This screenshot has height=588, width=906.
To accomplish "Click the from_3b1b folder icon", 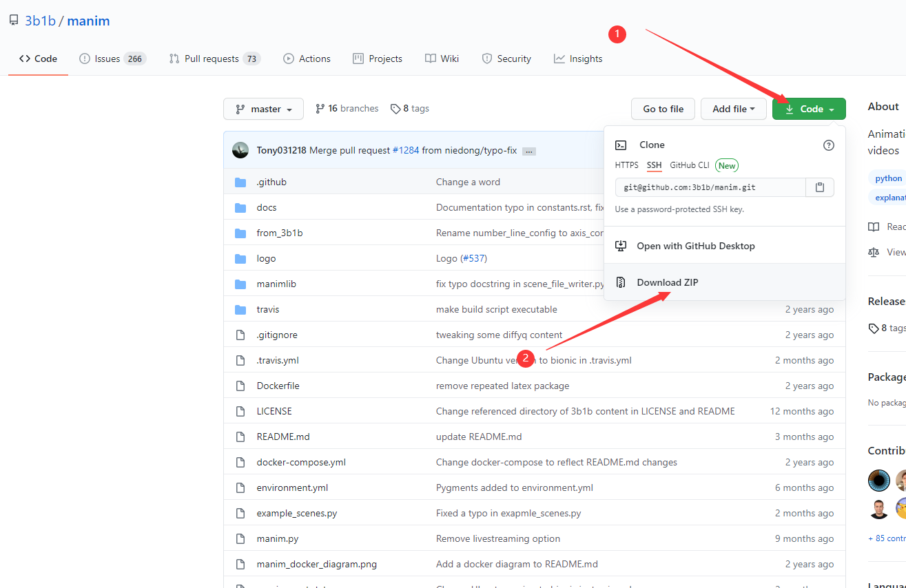I will pos(240,233).
